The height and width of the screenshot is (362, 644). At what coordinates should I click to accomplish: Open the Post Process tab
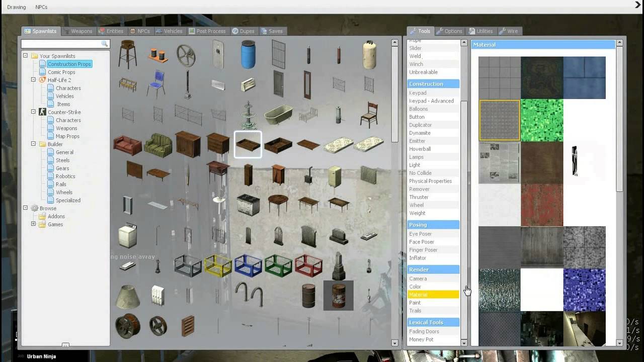coord(208,31)
